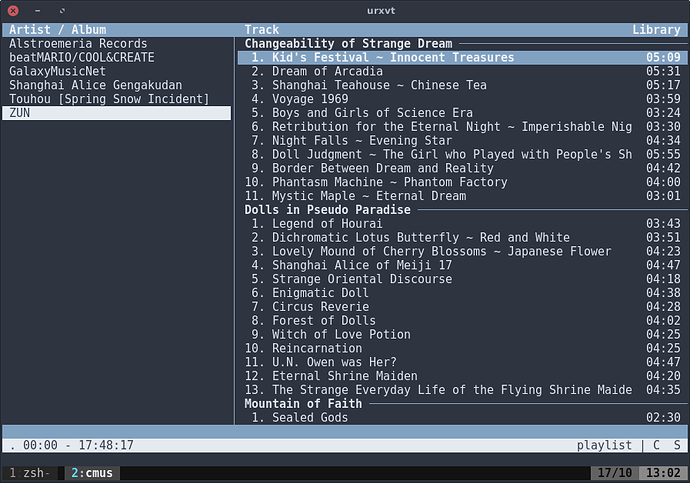
Task: Maximize the urxvt window
Action: pos(62,11)
